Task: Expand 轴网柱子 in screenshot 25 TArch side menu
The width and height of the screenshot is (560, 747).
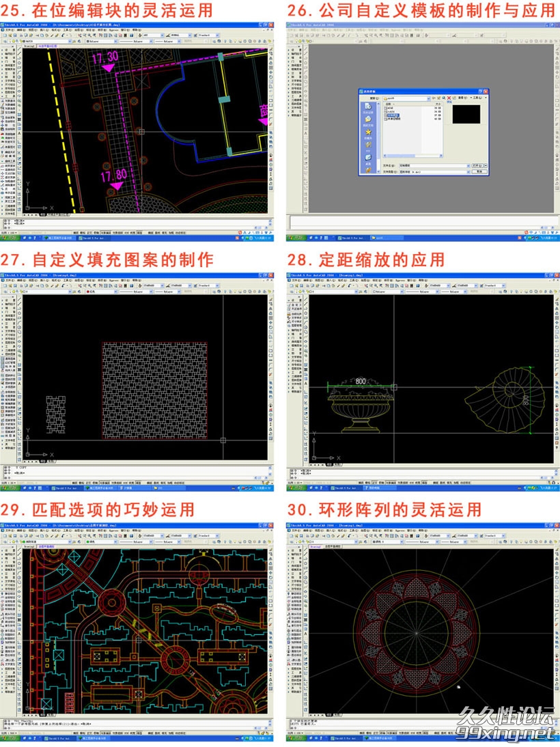Action: click(x=8, y=54)
